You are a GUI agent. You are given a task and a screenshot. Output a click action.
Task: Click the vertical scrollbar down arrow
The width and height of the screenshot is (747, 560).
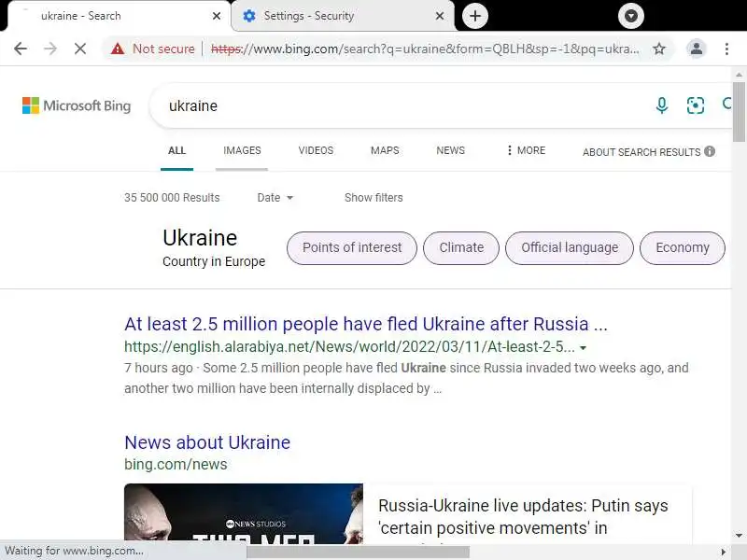pos(739,536)
